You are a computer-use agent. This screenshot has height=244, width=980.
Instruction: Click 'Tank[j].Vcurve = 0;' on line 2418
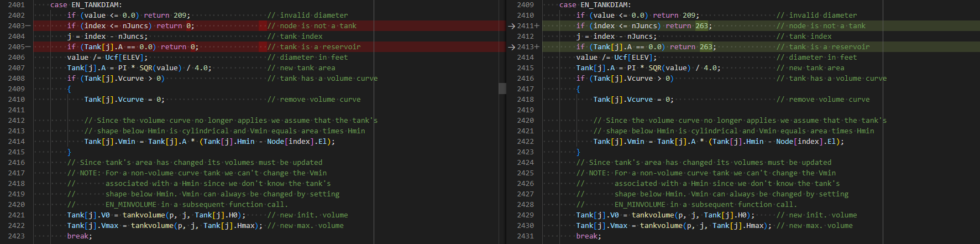click(633, 100)
